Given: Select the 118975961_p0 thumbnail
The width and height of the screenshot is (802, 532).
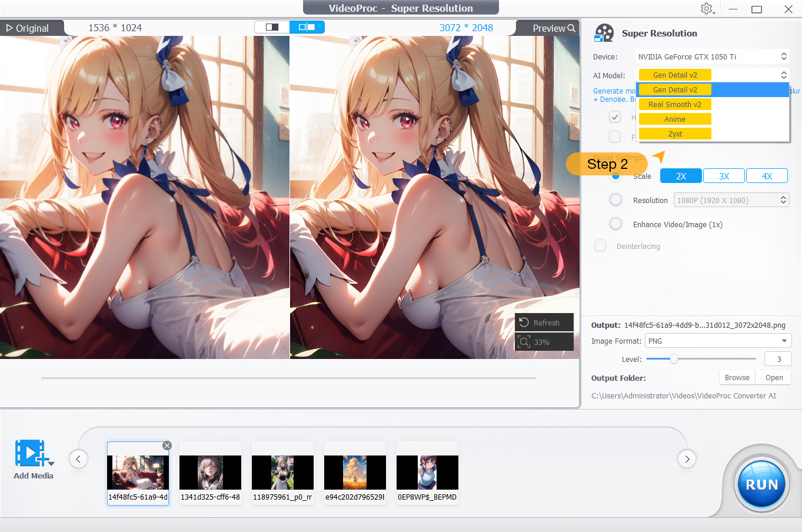Looking at the screenshot, I should [282, 473].
